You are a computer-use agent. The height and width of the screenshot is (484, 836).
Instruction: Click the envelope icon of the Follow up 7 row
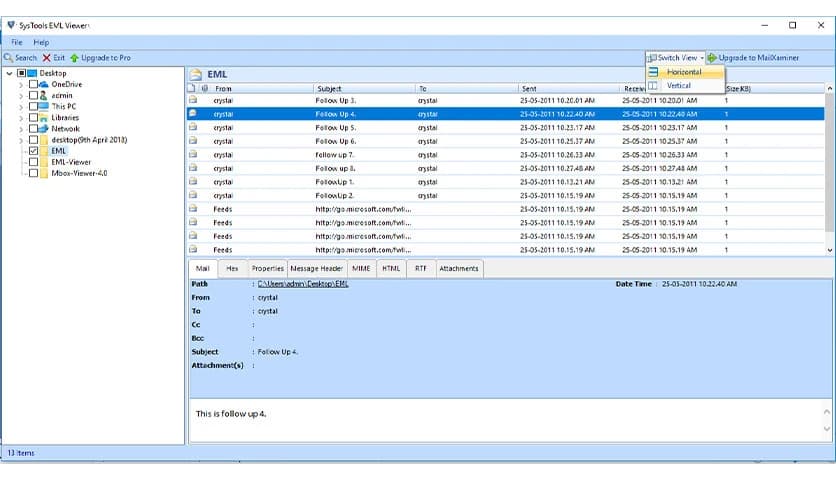point(193,154)
